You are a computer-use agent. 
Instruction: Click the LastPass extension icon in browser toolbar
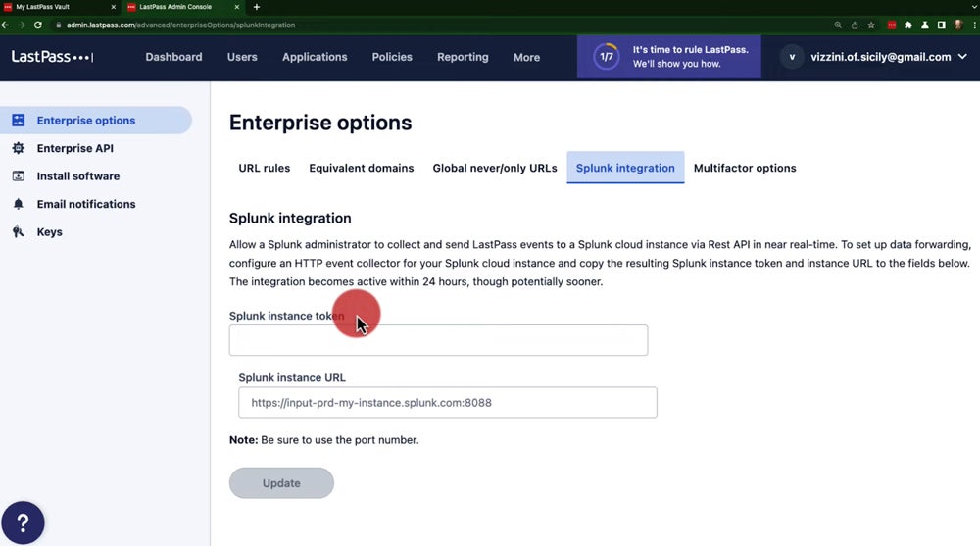[x=892, y=25]
